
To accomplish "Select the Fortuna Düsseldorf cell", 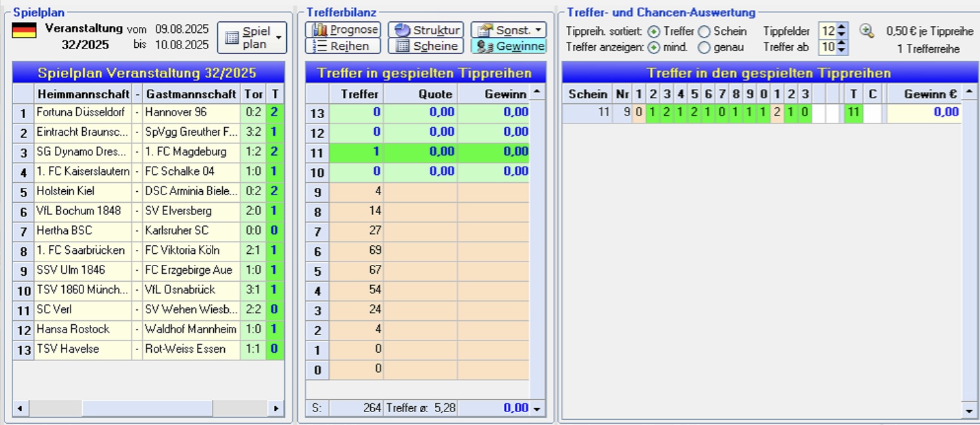I will (83, 112).
